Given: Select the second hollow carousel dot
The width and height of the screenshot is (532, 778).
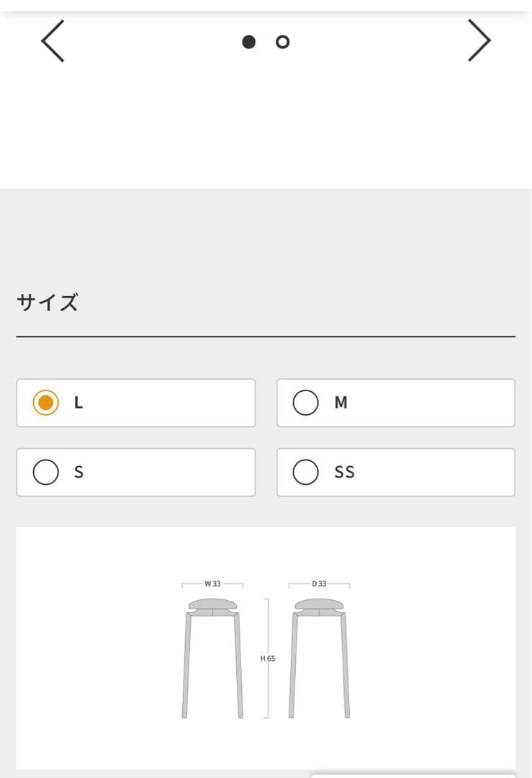Looking at the screenshot, I should [x=283, y=43].
